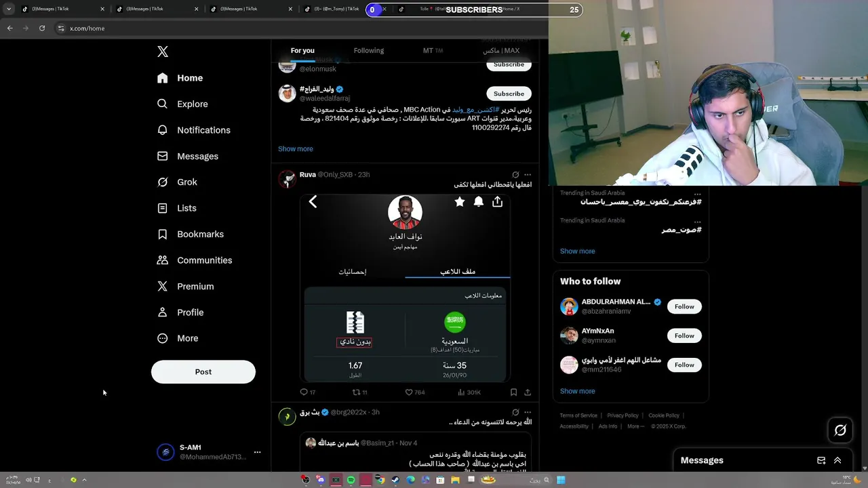Viewport: 868px width, 488px height.
Task: Follow the AYmNxAn account
Action: pos(684,335)
